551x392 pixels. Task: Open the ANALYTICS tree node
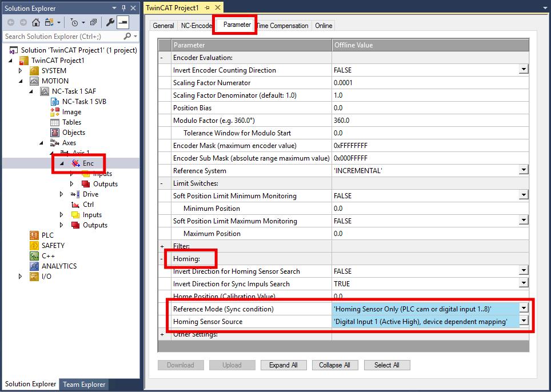(59, 266)
